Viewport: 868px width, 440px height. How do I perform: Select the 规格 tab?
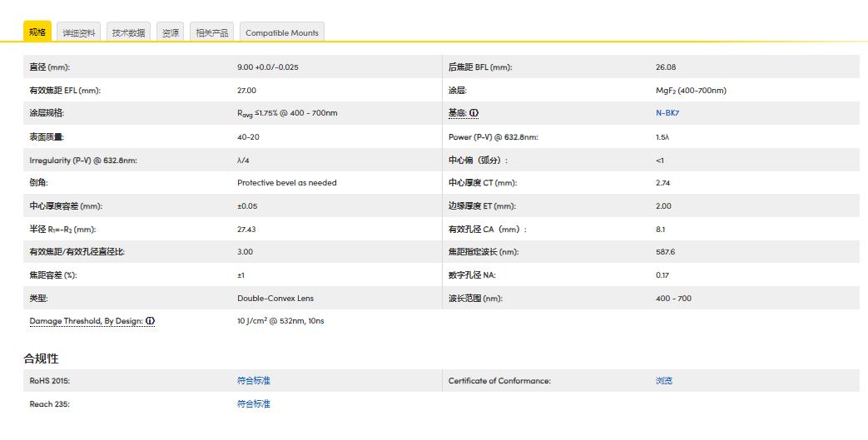click(37, 32)
